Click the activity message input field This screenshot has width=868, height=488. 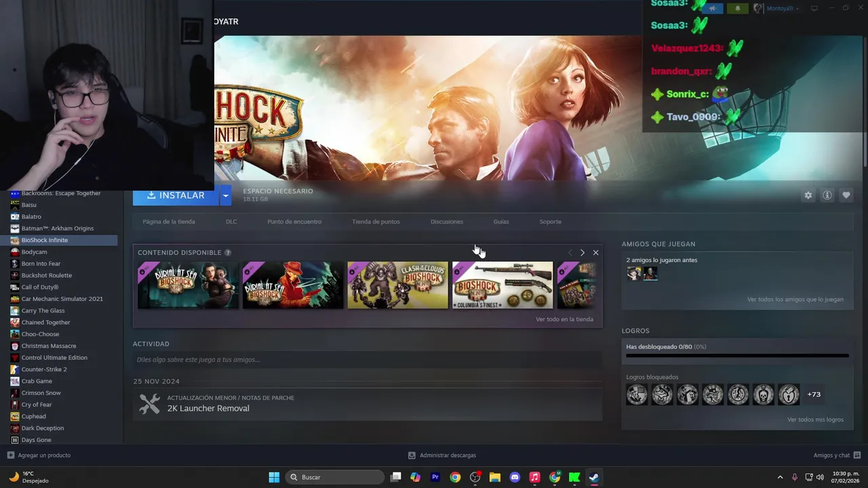click(367, 360)
